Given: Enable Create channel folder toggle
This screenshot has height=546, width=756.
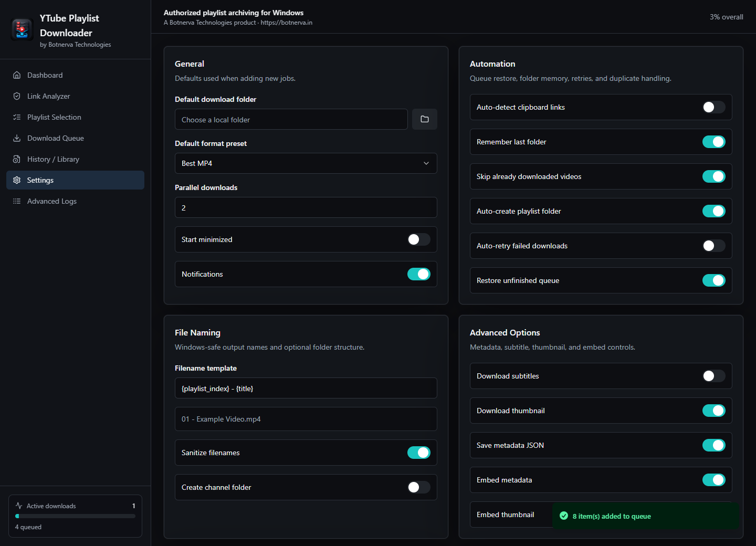Looking at the screenshot, I should [419, 487].
